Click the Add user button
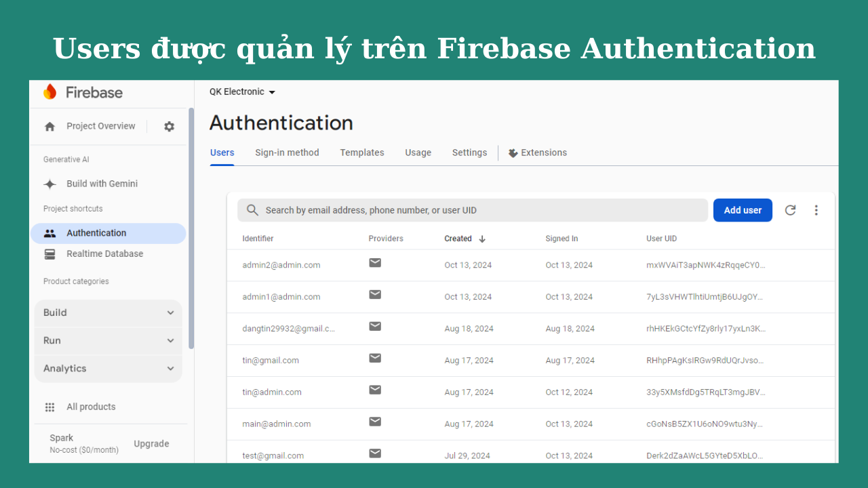Screen dimensions: 868x488 [x=743, y=210]
